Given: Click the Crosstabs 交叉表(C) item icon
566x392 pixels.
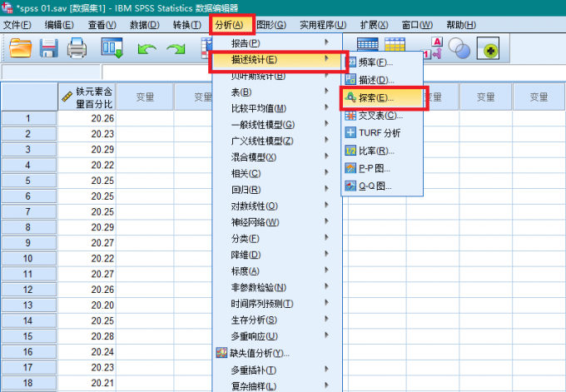Looking at the screenshot, I should coord(350,116).
